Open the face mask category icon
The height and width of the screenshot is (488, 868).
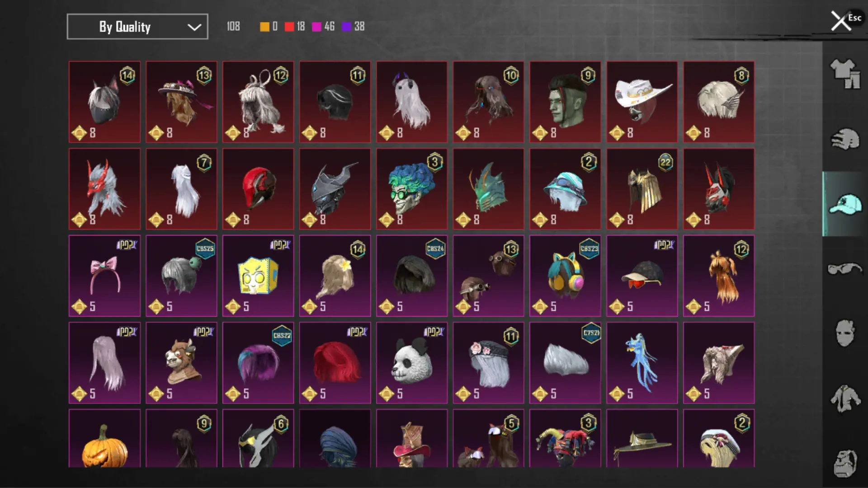[x=845, y=333]
